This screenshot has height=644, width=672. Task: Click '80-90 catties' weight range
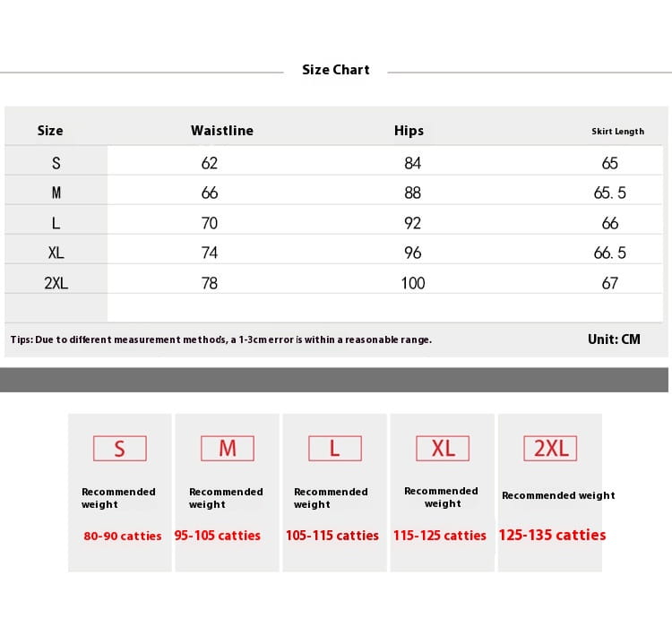(123, 536)
